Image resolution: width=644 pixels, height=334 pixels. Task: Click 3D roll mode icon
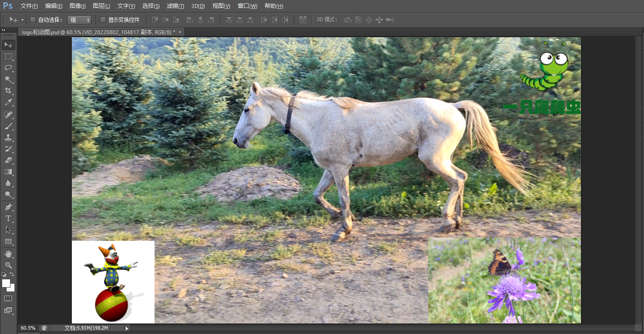(x=358, y=20)
